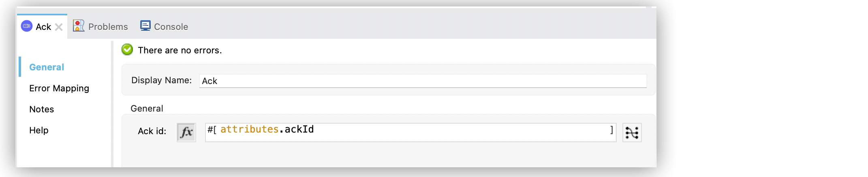This screenshot has height=177, width=868.
Task: Click the closing bracket in expression field
Action: pos(611,130)
